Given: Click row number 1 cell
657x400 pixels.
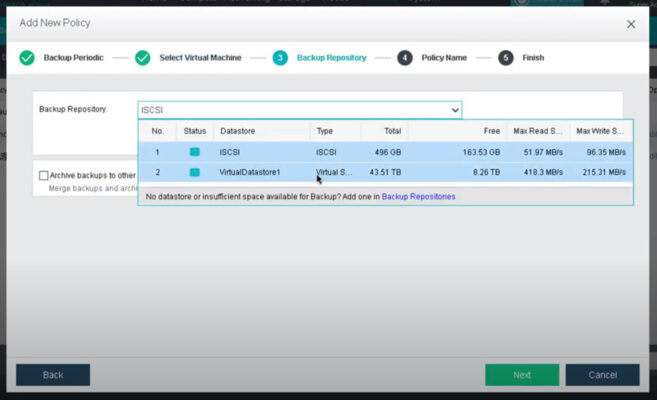Looking at the screenshot, I should coord(158,152).
